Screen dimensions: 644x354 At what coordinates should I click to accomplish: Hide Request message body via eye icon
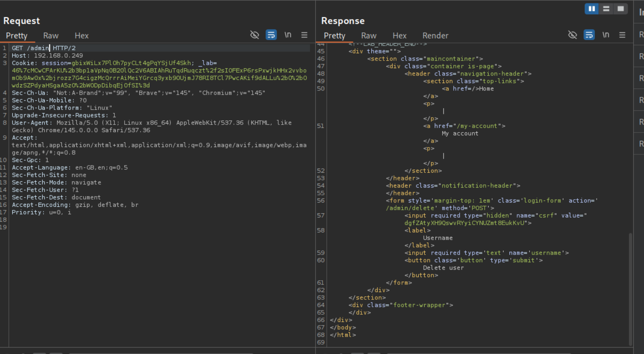pos(255,35)
